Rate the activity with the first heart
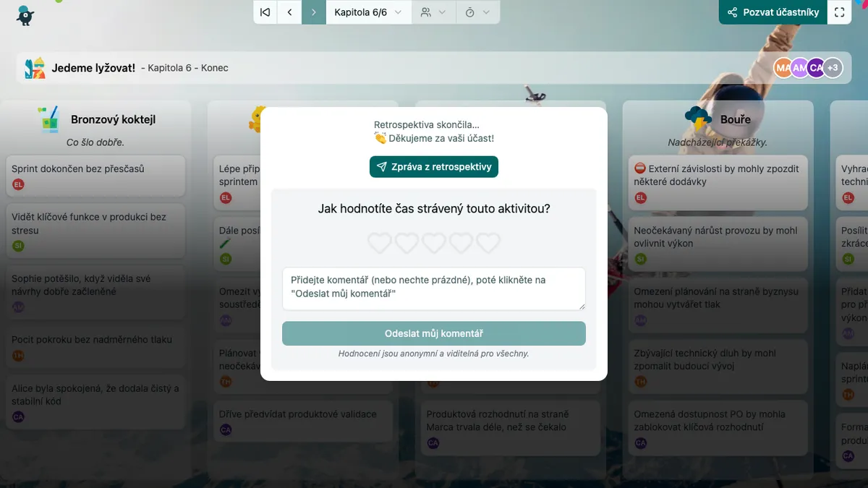Screen dimensions: 868x488 pyautogui.click(x=380, y=243)
